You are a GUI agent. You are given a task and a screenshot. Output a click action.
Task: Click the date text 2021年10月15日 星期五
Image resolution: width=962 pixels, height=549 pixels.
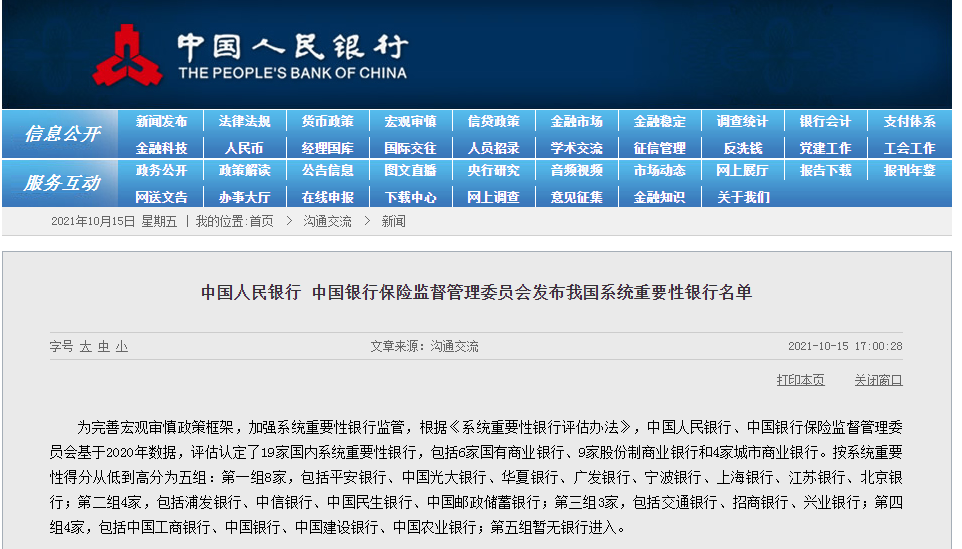click(x=114, y=221)
